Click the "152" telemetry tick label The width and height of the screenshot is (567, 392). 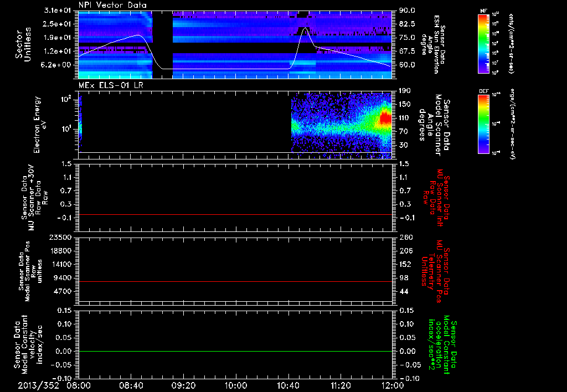(405, 264)
